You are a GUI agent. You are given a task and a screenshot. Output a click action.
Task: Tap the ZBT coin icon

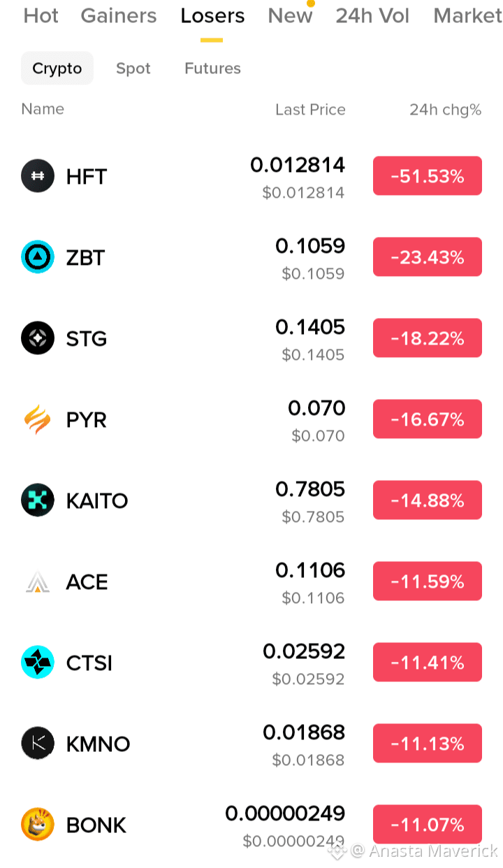pos(38,257)
